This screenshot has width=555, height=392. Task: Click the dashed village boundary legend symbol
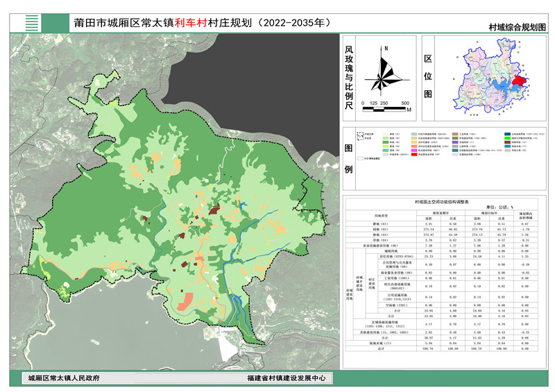(x=359, y=137)
